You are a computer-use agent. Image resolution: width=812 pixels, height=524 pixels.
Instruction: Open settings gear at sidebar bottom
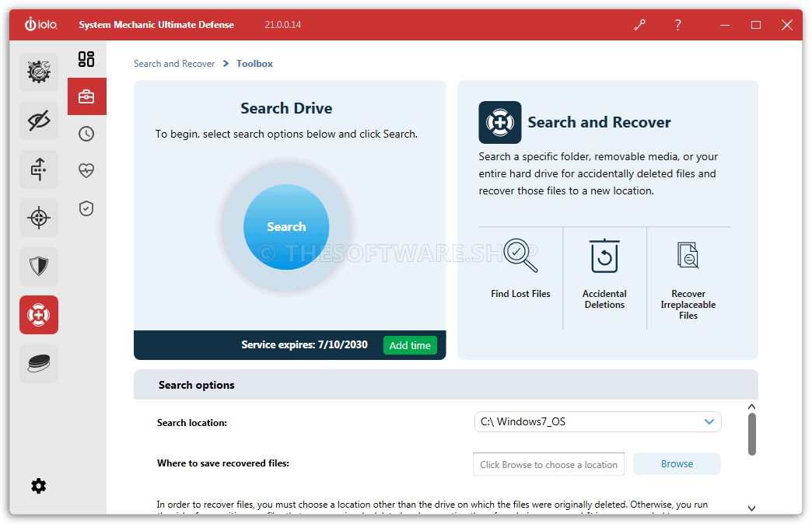tap(39, 486)
